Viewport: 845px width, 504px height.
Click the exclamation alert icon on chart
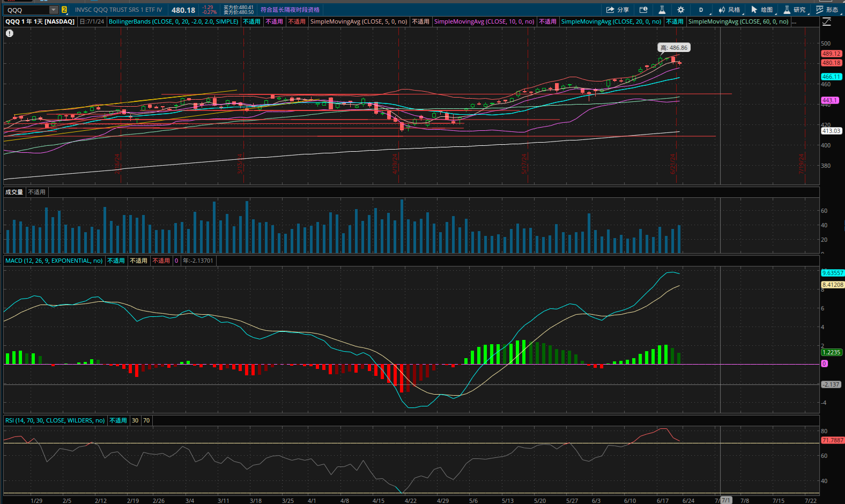coord(10,33)
